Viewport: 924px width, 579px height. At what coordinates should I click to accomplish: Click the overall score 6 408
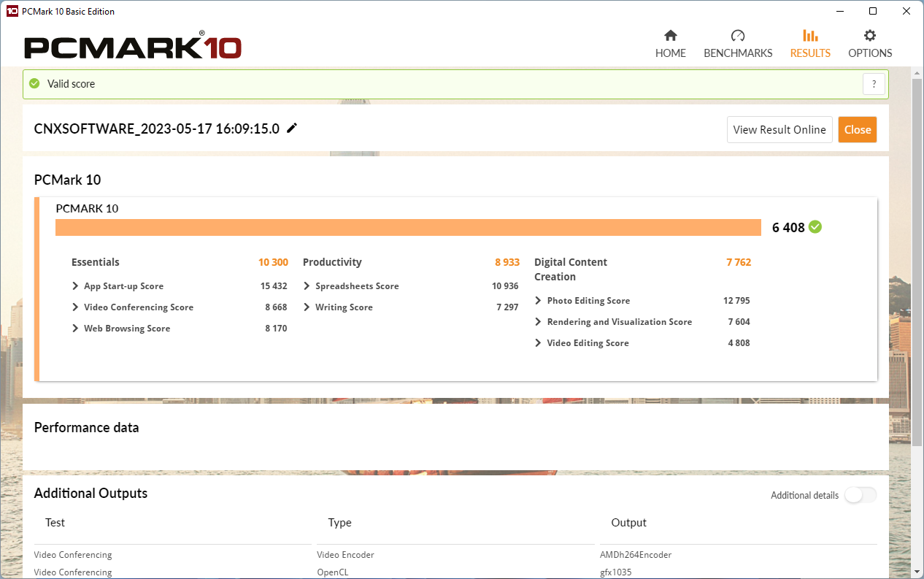point(788,227)
